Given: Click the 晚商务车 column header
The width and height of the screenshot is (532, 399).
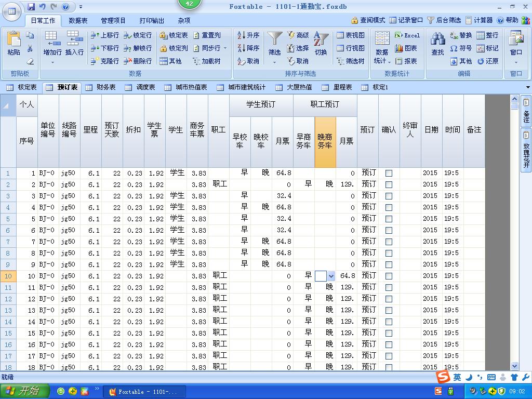Looking at the screenshot, I should pyautogui.click(x=325, y=142).
